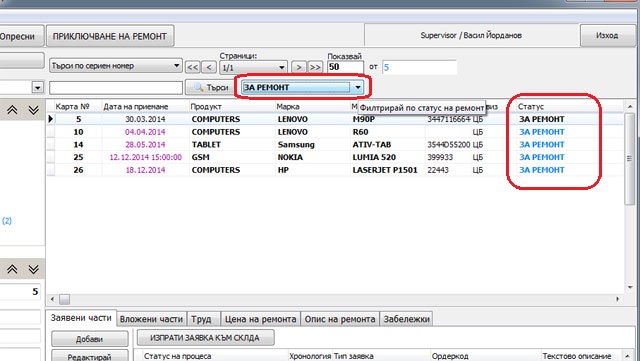Click the NOKIA brand cell
The image size is (640, 361).
(x=290, y=157)
